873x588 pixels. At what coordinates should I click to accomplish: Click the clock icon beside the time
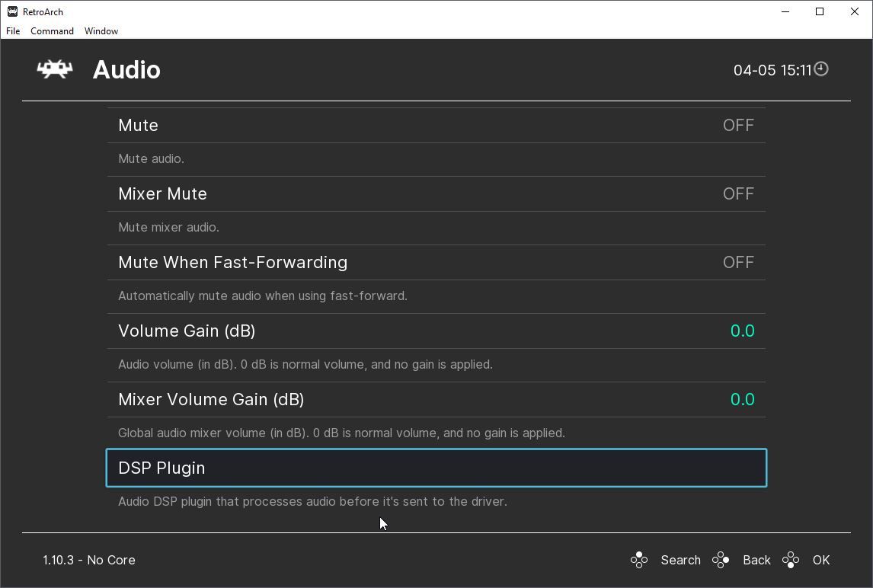point(821,69)
